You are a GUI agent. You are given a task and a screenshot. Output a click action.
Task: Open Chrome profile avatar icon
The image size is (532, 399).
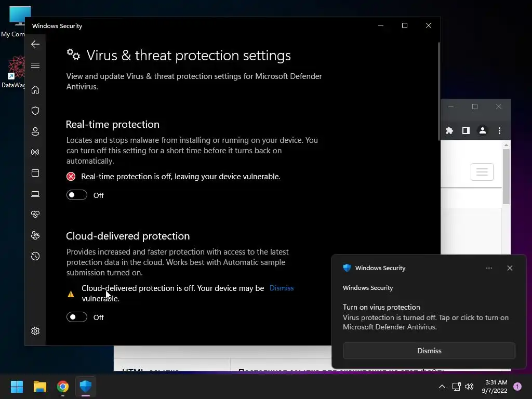click(x=483, y=130)
